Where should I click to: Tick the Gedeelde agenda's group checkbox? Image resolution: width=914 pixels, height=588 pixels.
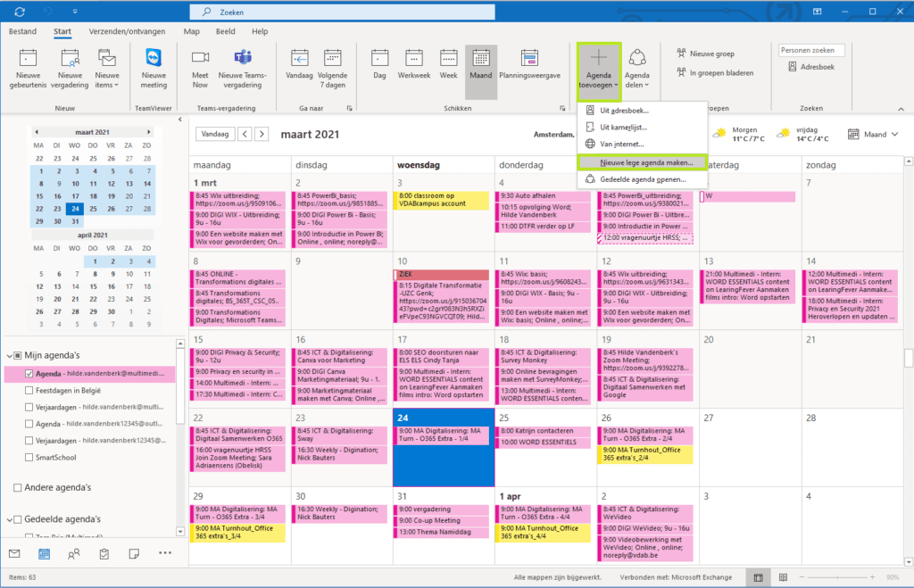[x=18, y=519]
